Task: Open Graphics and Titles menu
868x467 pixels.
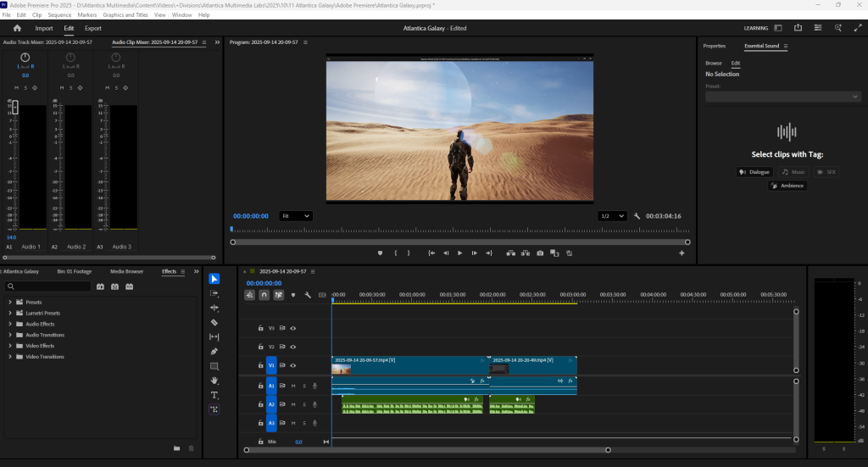Action: [125, 15]
